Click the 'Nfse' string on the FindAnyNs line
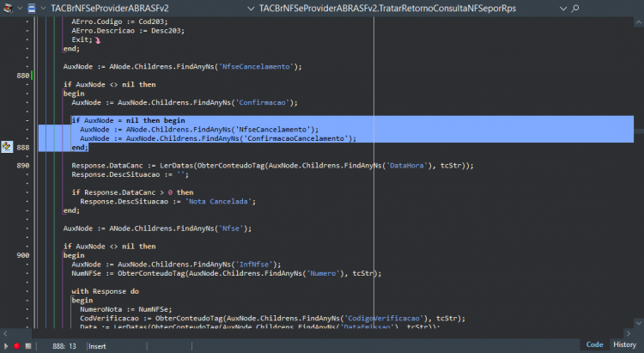Screen dimensions: 644x353 click(231, 228)
